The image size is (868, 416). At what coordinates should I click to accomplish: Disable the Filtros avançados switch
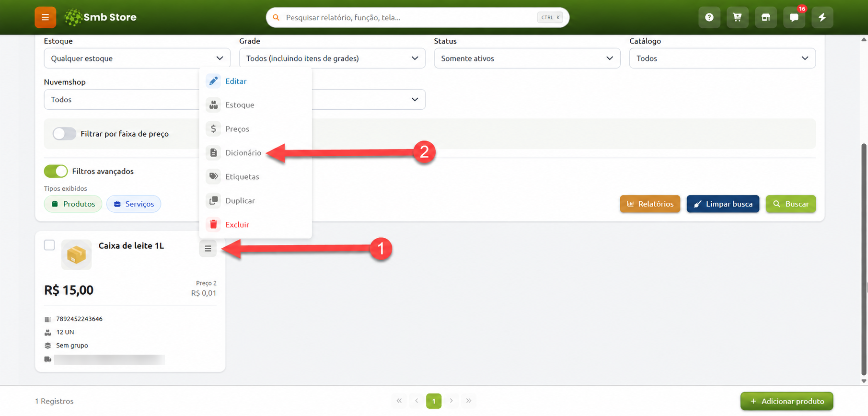click(x=56, y=171)
